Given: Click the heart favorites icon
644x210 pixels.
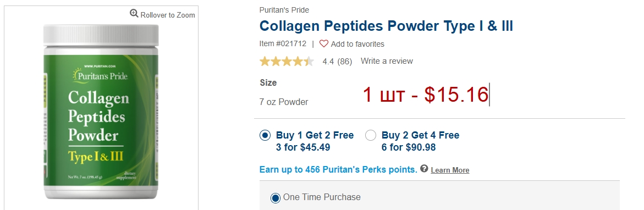Looking at the screenshot, I should (324, 43).
